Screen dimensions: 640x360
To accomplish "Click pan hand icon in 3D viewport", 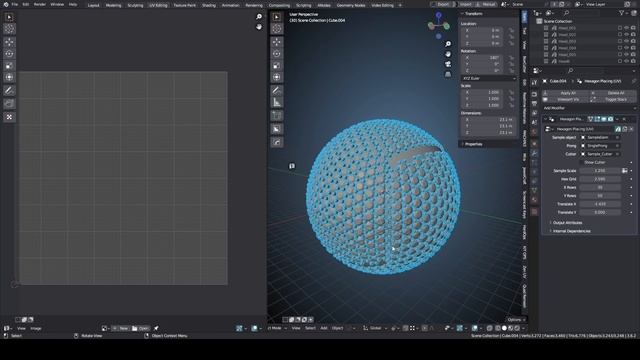I will 448,54.
